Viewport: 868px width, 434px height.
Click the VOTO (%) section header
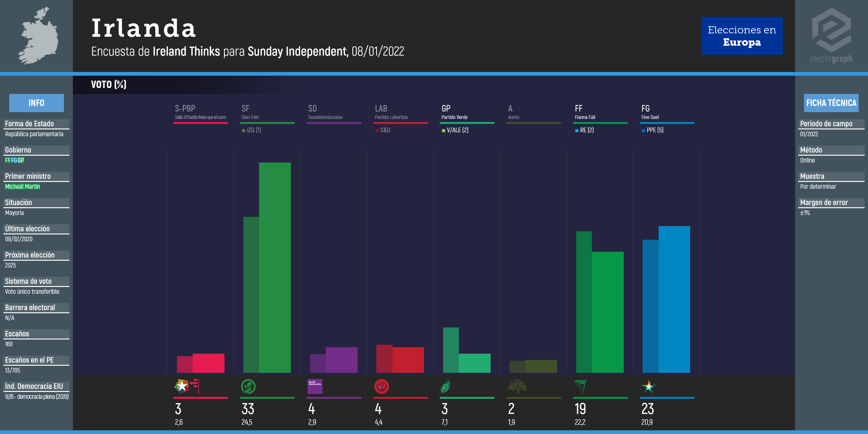(108, 84)
